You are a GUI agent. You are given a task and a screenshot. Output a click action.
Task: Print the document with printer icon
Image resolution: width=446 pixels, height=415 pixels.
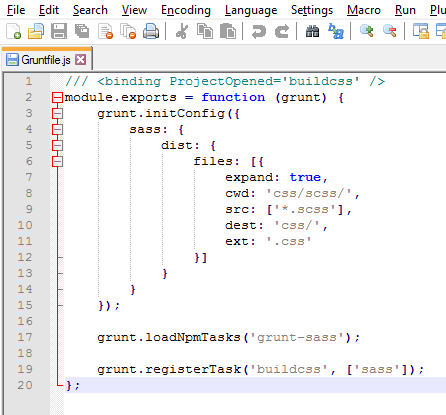pyautogui.click(x=151, y=31)
